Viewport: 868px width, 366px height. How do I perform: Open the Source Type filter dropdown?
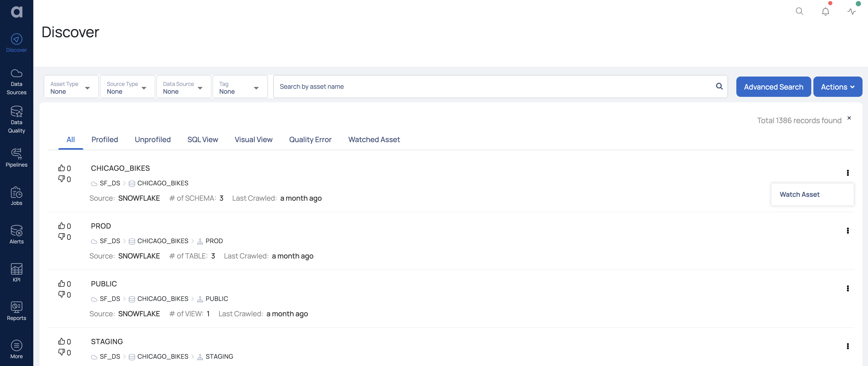click(x=127, y=87)
